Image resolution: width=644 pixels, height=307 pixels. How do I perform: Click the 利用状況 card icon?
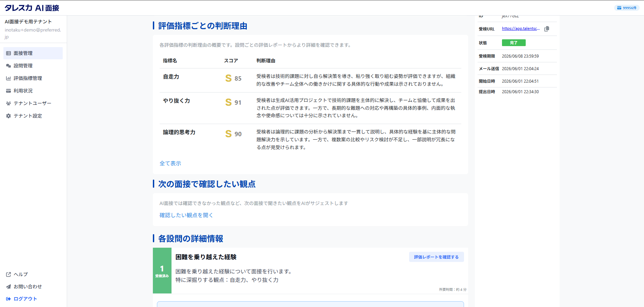point(8,91)
